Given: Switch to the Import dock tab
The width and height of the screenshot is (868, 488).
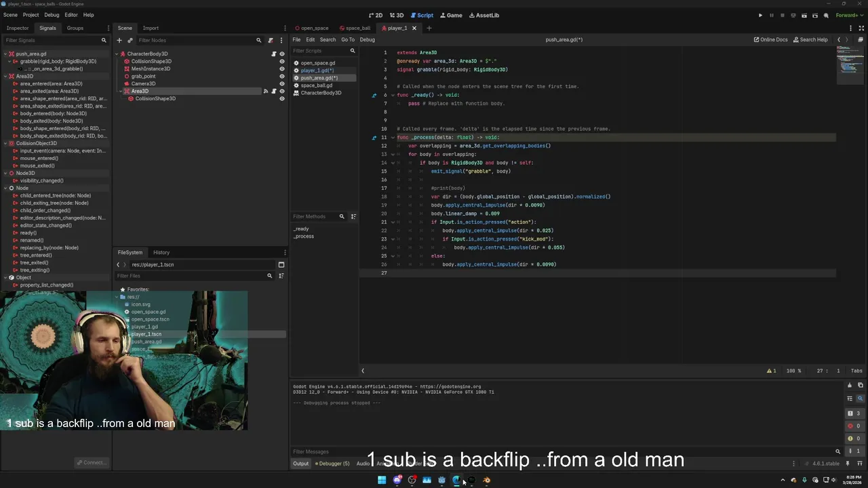Looking at the screenshot, I should 151,28.
